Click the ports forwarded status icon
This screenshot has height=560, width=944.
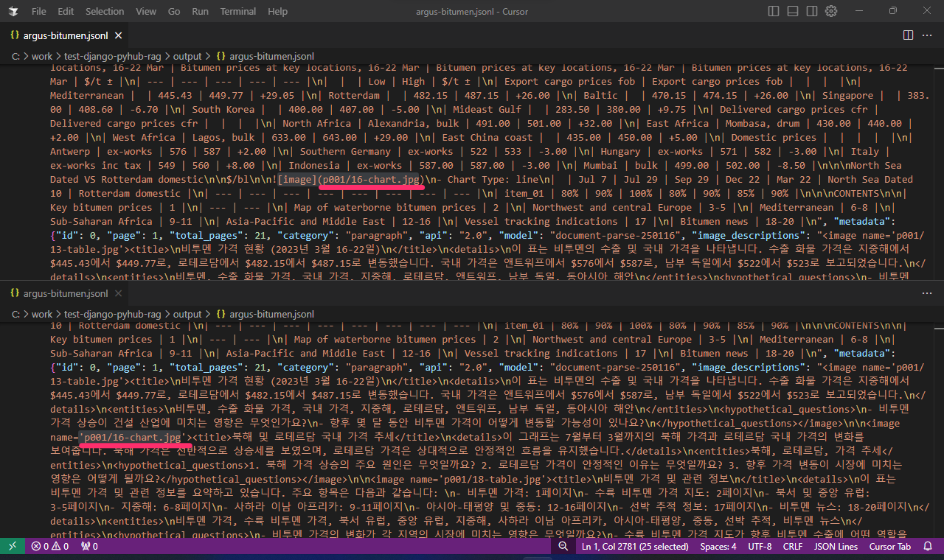coord(88,546)
